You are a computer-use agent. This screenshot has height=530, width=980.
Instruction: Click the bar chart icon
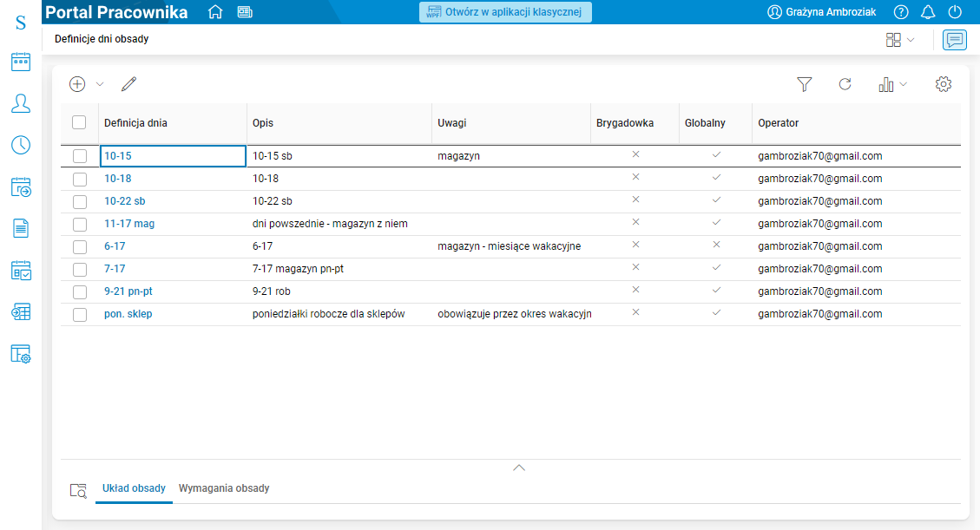coord(885,84)
